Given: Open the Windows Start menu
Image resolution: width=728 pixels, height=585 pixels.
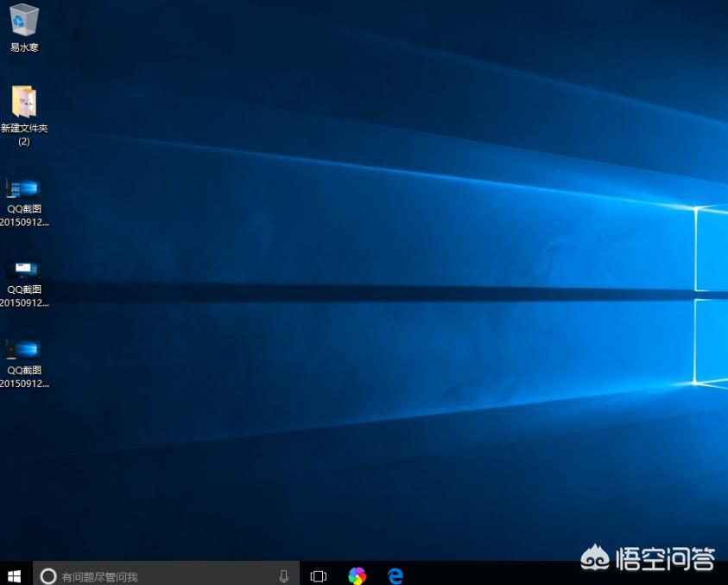Looking at the screenshot, I should click(x=15, y=575).
